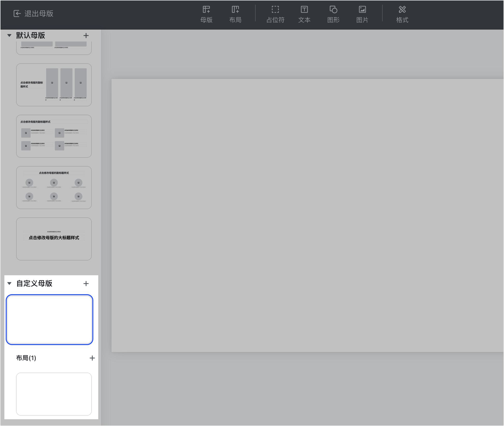Collapse the 默认母版 section

tap(9, 35)
